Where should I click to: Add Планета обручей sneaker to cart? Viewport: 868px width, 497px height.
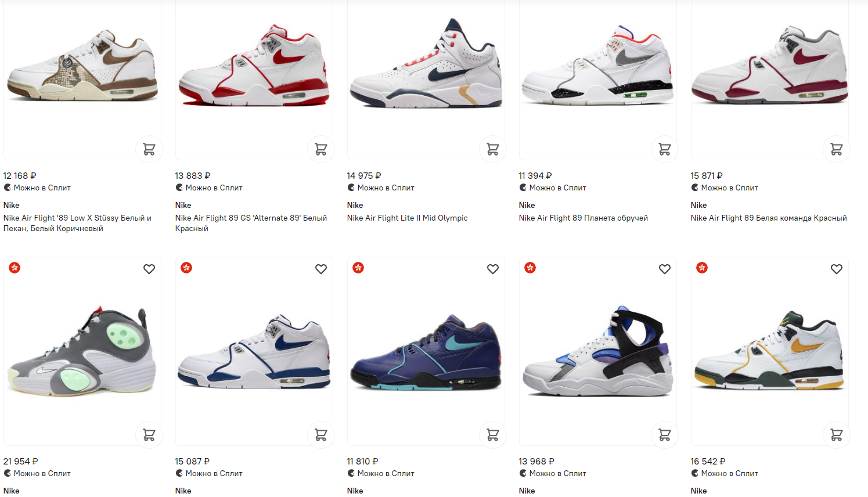[x=665, y=149]
